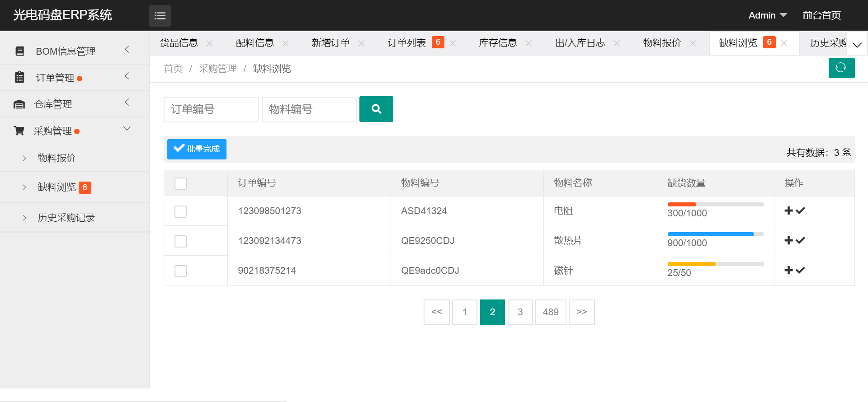Switch to the 出/入库日志 tab
868x402 pixels.
(x=580, y=43)
